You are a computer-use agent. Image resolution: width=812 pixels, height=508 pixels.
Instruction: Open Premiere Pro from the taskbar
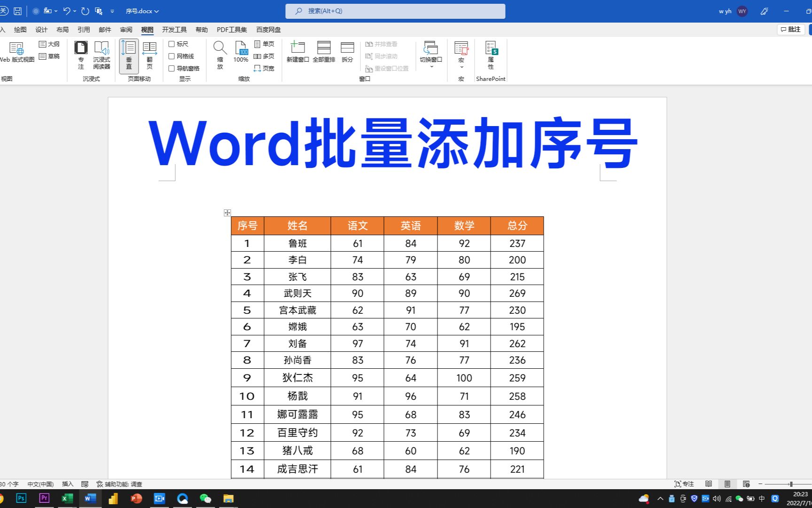[x=44, y=498]
